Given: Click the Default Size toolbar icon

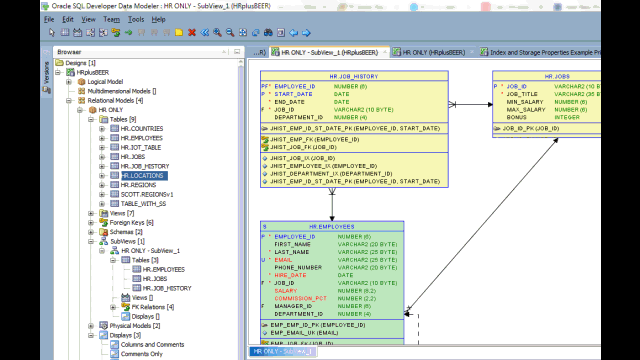Looking at the screenshot, I should tap(256, 33).
